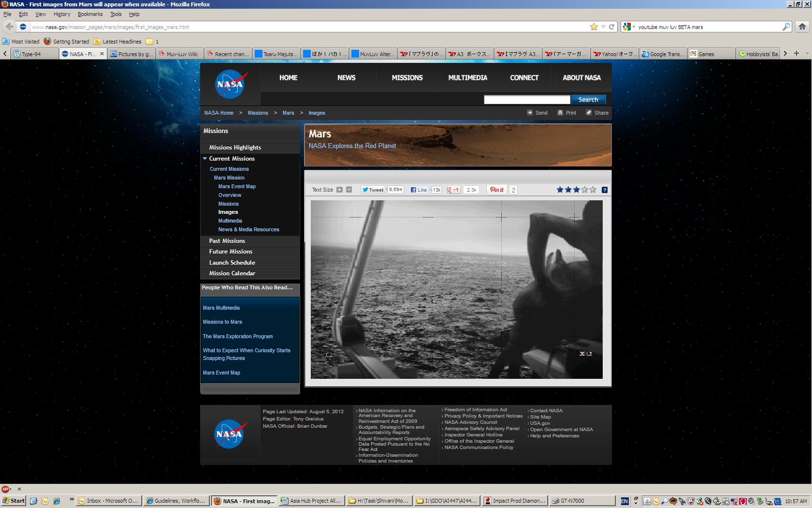812x508 pixels.
Task: Go back with Firefox's back arrow
Action: pyautogui.click(x=9, y=27)
